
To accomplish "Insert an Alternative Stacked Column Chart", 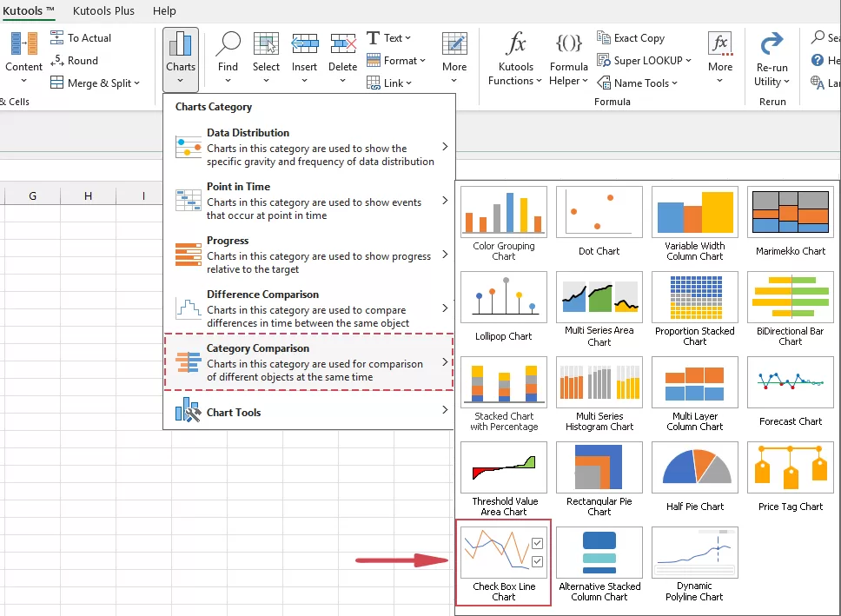I will 599,565.
